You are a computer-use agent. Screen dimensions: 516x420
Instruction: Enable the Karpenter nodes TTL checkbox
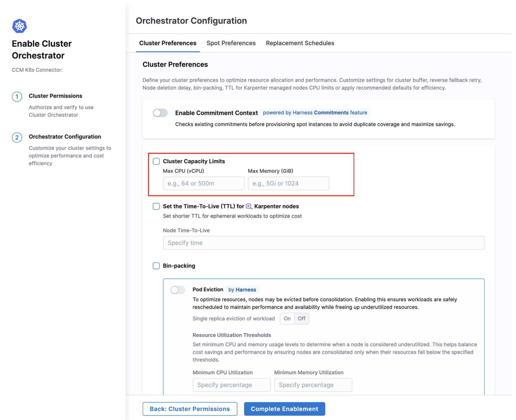pyautogui.click(x=156, y=206)
